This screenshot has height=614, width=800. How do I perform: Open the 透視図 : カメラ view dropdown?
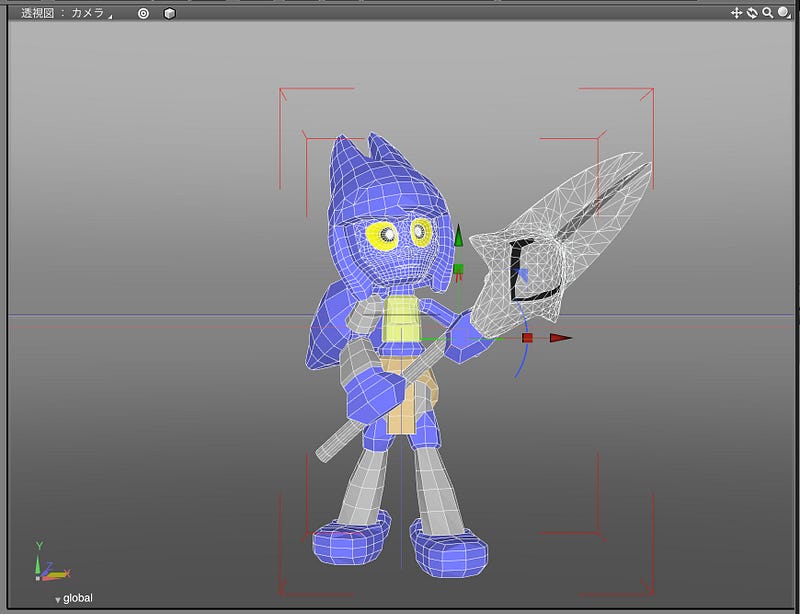pyautogui.click(x=66, y=13)
